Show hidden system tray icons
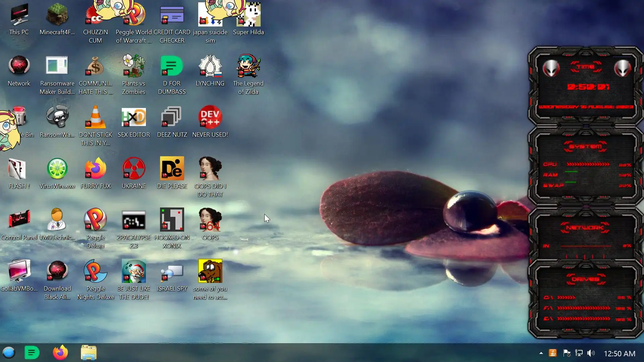 tap(541, 353)
